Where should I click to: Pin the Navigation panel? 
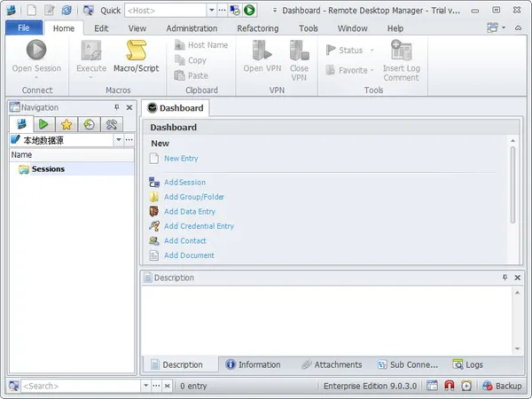click(x=117, y=107)
